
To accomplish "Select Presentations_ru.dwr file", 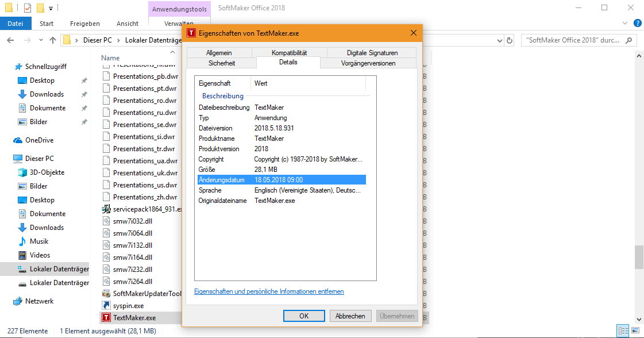I will tap(145, 112).
